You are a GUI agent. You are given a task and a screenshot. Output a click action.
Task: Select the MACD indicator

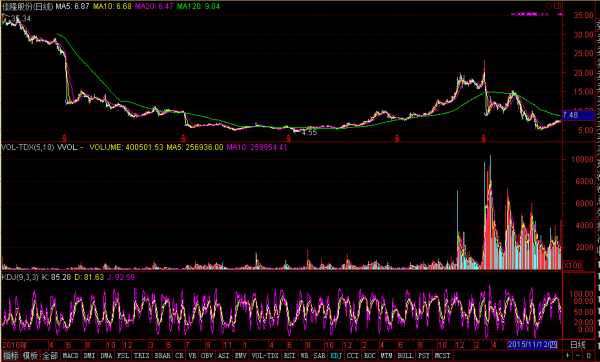70,356
